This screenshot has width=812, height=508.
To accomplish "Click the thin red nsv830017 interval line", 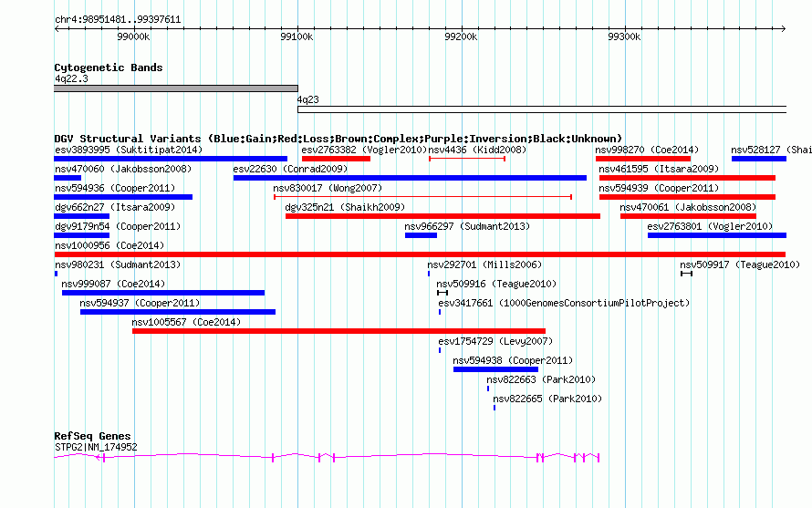I will pyautogui.click(x=422, y=197).
